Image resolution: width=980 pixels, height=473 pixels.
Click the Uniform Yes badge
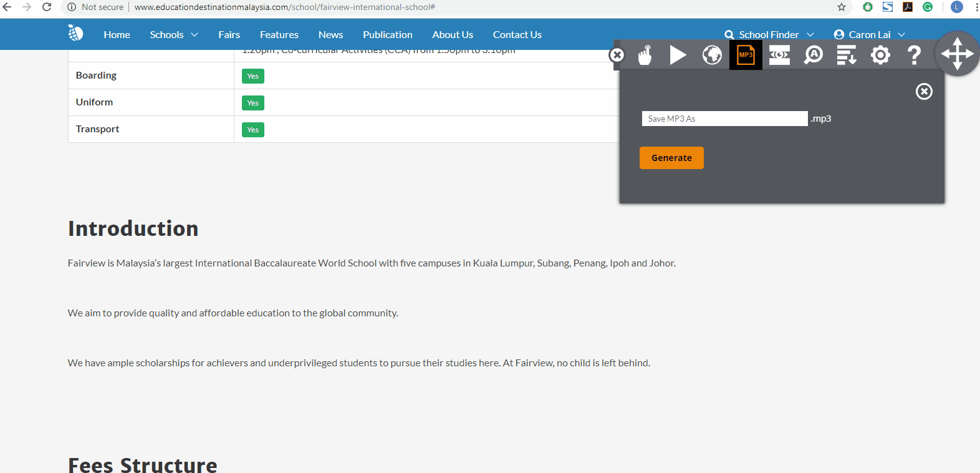click(252, 103)
